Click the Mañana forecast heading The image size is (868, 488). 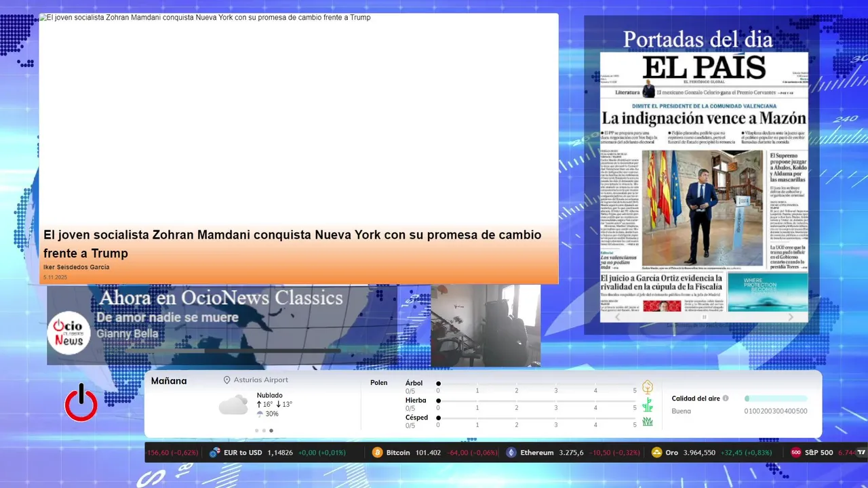169,381
